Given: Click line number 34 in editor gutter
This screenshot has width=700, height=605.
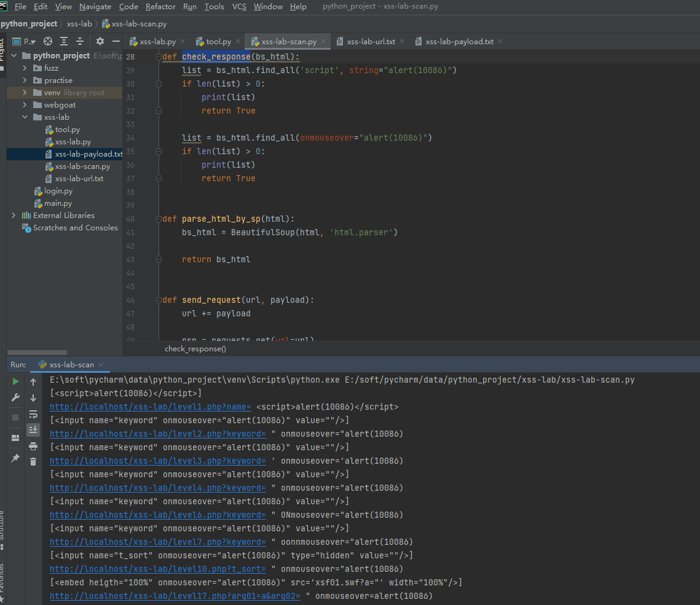Looking at the screenshot, I should tap(130, 138).
